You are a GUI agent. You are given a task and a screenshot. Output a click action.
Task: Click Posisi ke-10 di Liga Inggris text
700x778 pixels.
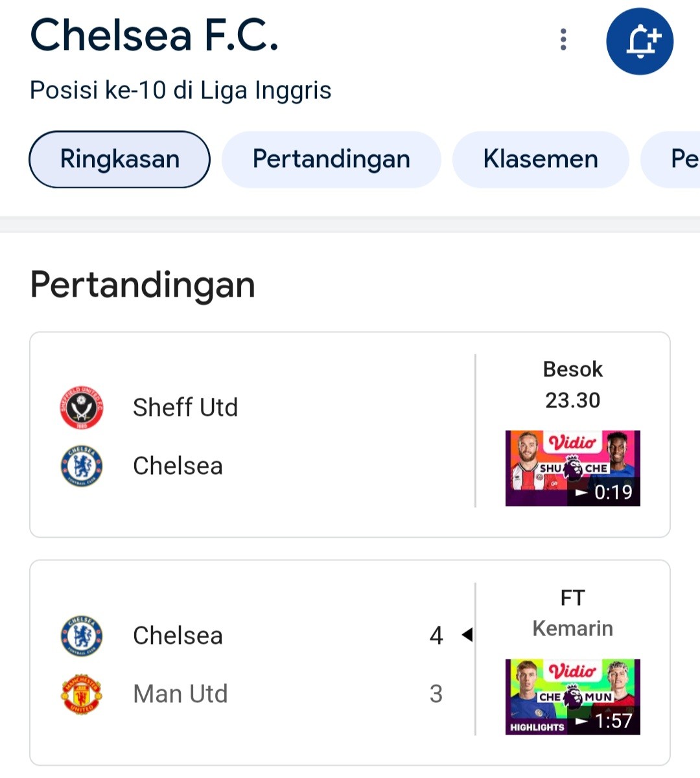point(180,90)
